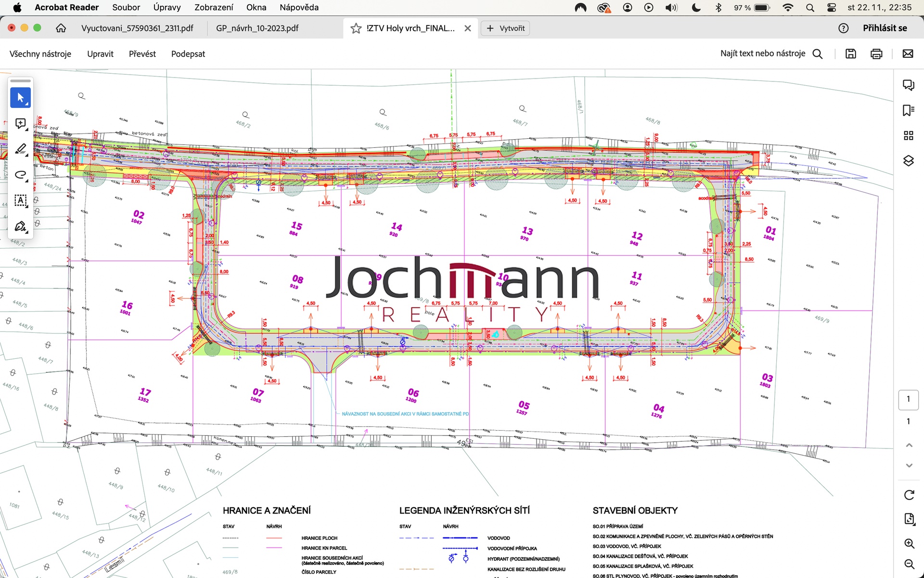The image size is (924, 578).
Task: Open Spotlight search in menu bar
Action: [x=810, y=7]
